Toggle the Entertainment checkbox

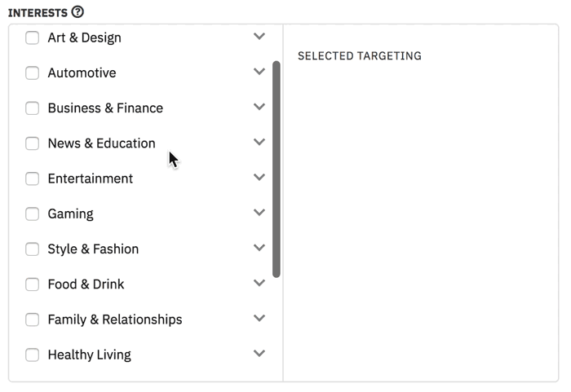pos(33,178)
